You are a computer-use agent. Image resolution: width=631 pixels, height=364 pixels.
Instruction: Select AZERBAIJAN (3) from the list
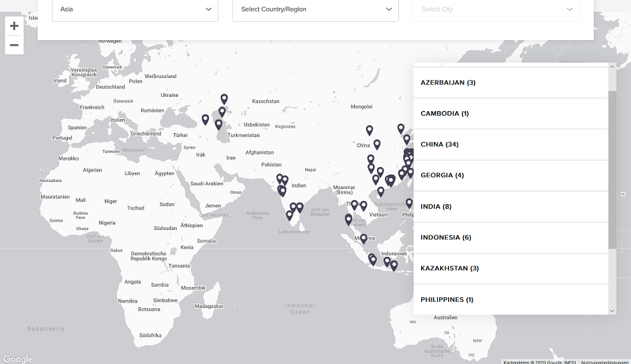coord(510,83)
